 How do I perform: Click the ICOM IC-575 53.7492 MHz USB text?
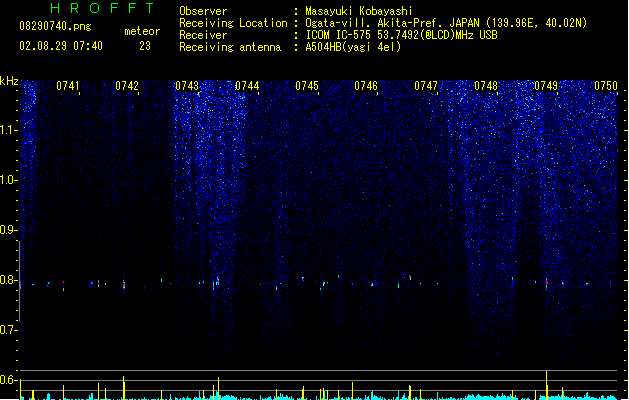tap(401, 35)
